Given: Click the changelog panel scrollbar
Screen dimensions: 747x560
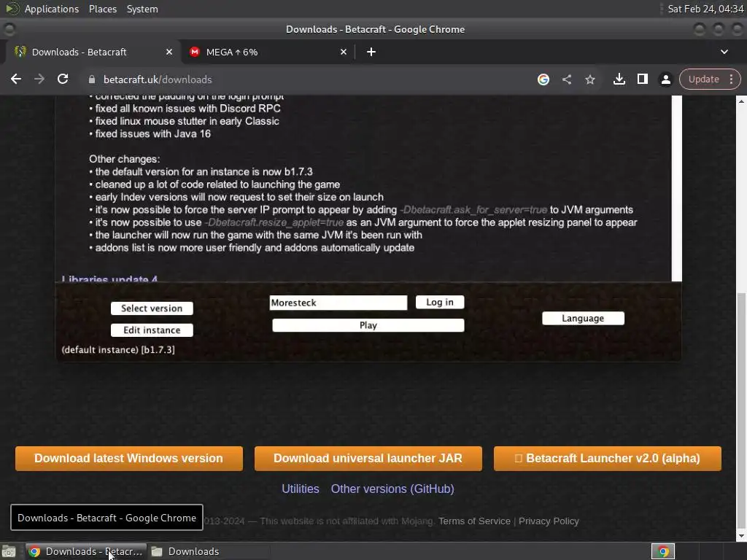Looking at the screenshot, I should coord(677,188).
